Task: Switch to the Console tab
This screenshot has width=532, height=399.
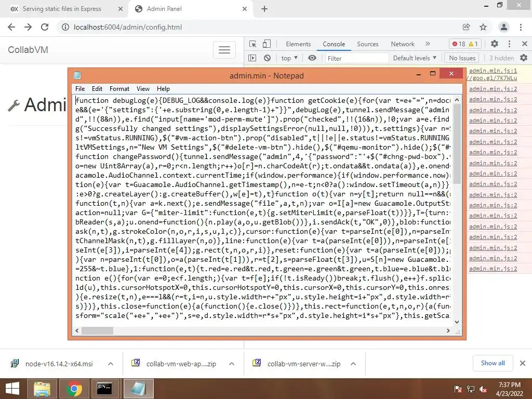Action: click(x=334, y=44)
